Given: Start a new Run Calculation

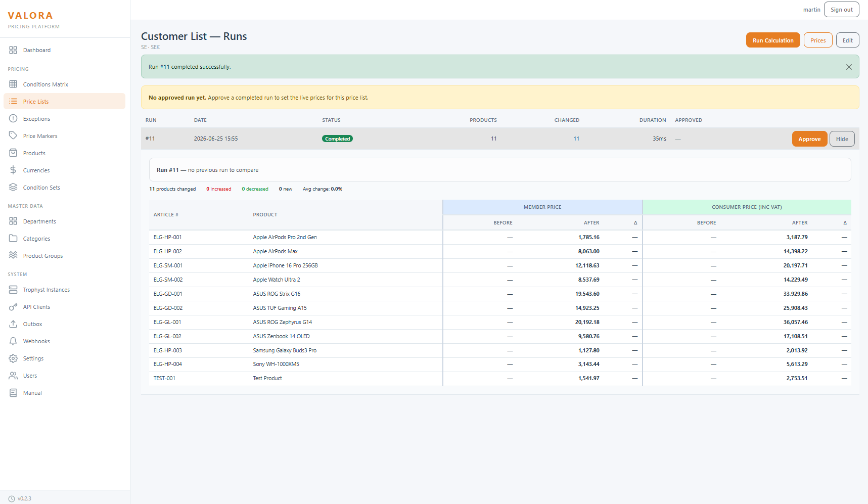Looking at the screenshot, I should (x=773, y=40).
